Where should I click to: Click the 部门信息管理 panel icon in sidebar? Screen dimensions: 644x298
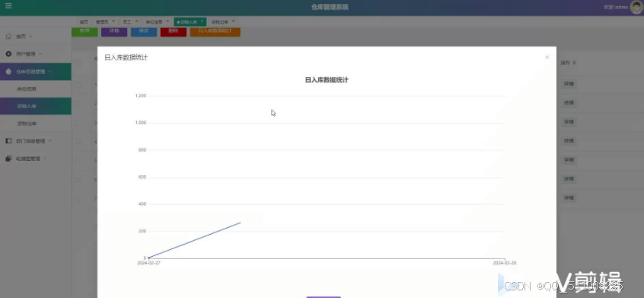(x=8, y=141)
